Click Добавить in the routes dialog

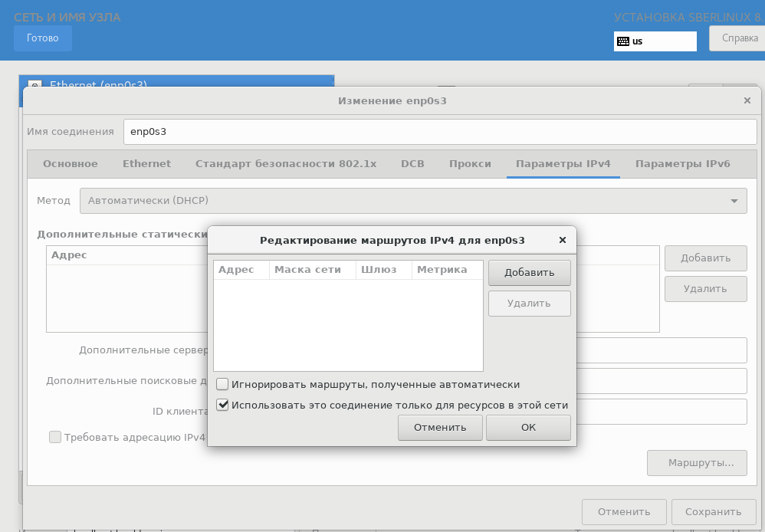point(529,272)
